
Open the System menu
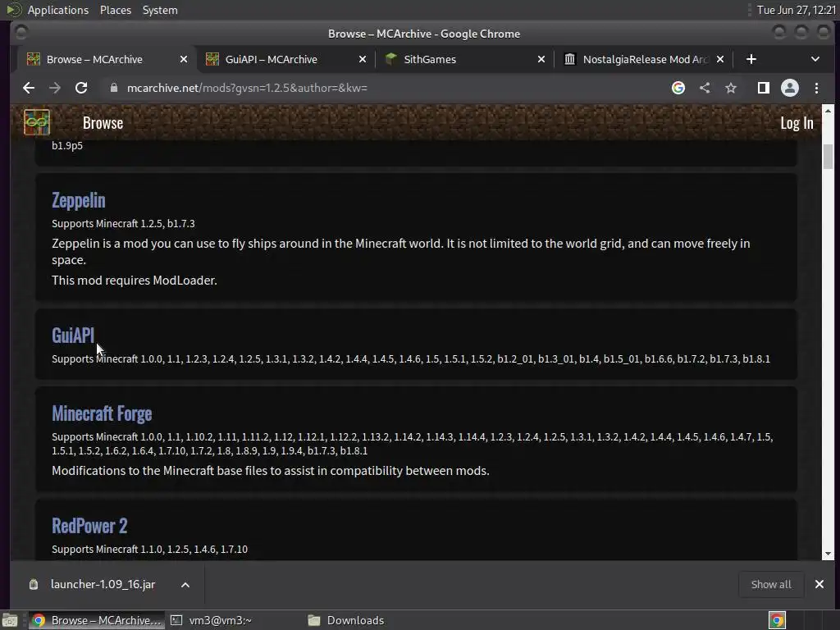160,10
